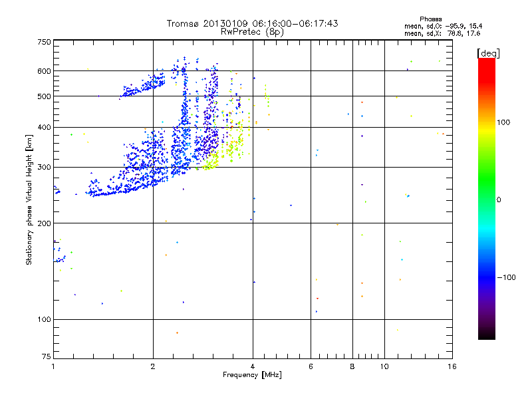532x399 pixels.
Task: Click the 'Frequency [MHz]' axis label
Action: point(252,375)
